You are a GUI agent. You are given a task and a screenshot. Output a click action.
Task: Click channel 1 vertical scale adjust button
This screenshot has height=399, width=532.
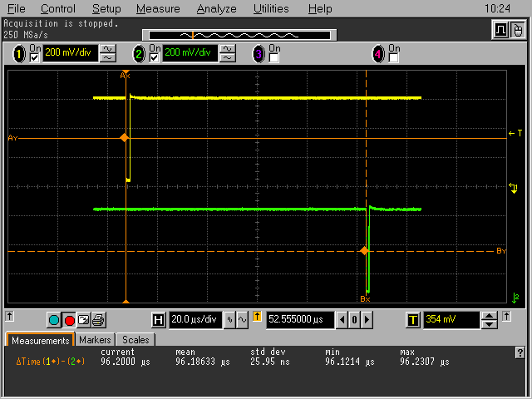tap(108, 54)
